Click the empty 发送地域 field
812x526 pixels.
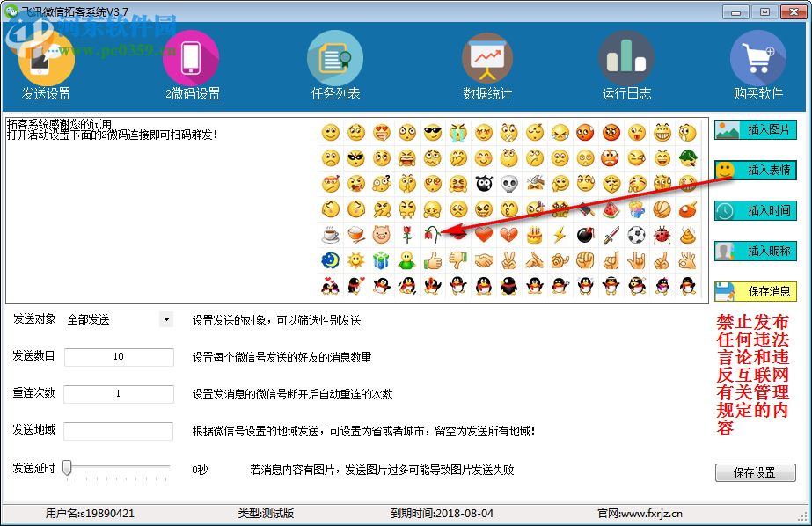(x=119, y=431)
